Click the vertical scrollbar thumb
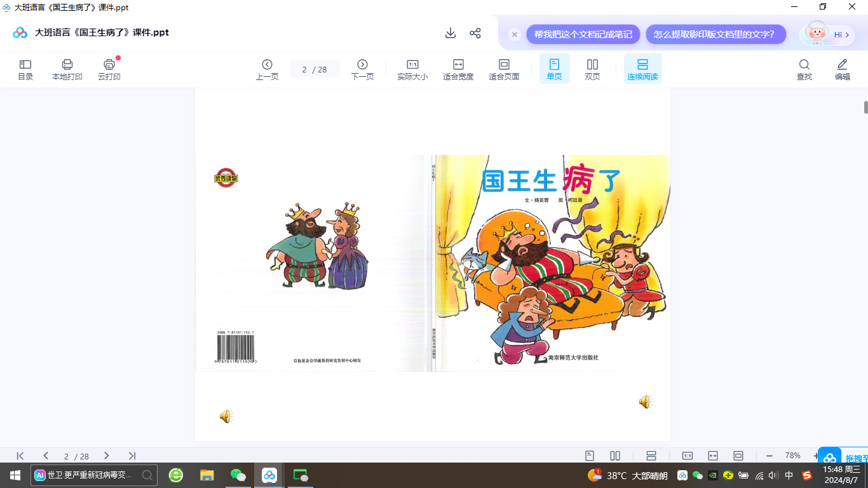 pyautogui.click(x=865, y=107)
